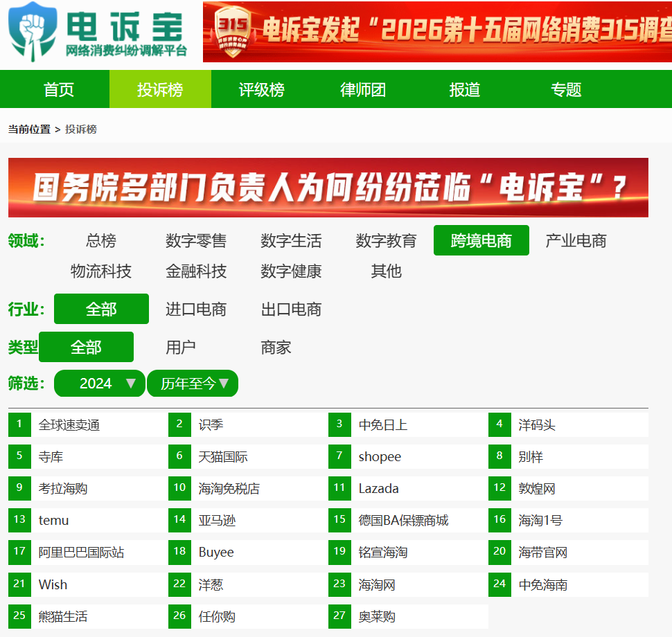Open rank 15 德国BA保镖商城
This screenshot has height=637, width=672.
tap(409, 521)
